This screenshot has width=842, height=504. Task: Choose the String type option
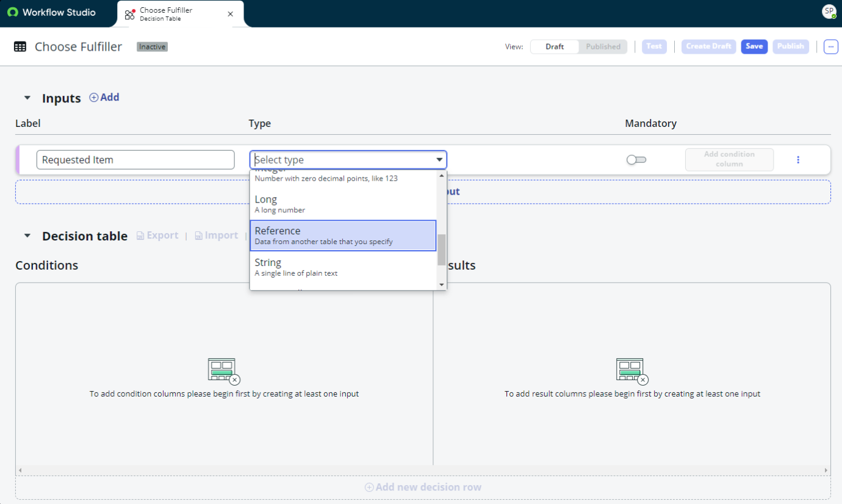pyautogui.click(x=343, y=267)
